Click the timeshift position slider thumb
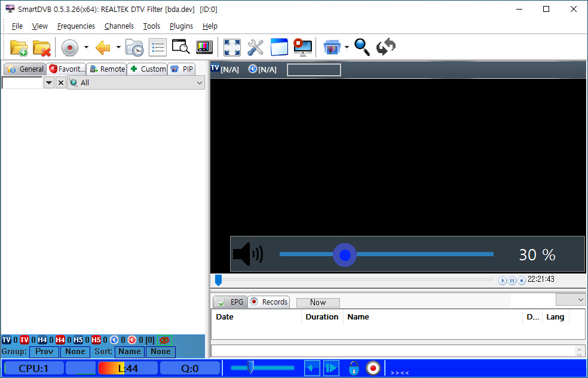The height and width of the screenshot is (378, 588). (x=218, y=280)
